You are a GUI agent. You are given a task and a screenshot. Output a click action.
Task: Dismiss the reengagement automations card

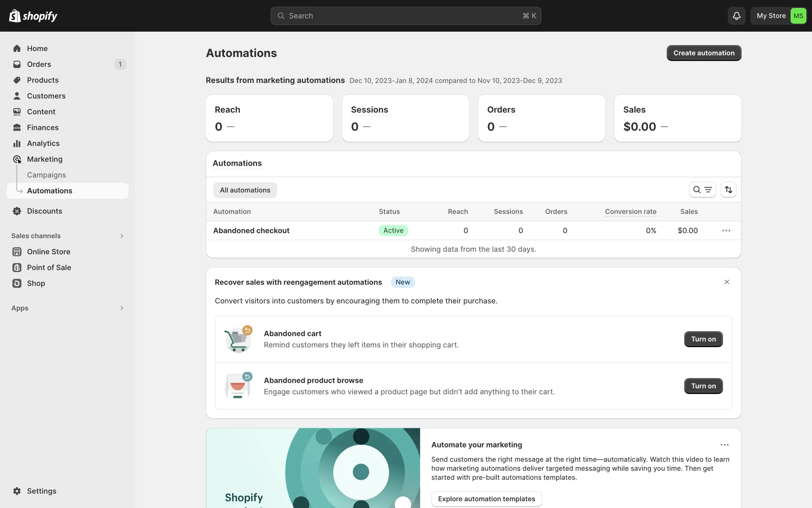(727, 282)
